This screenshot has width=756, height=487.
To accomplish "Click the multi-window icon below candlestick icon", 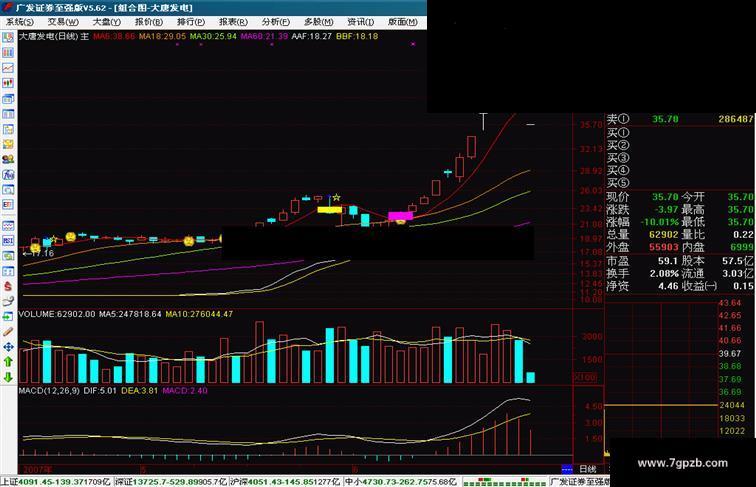I will (x=8, y=99).
